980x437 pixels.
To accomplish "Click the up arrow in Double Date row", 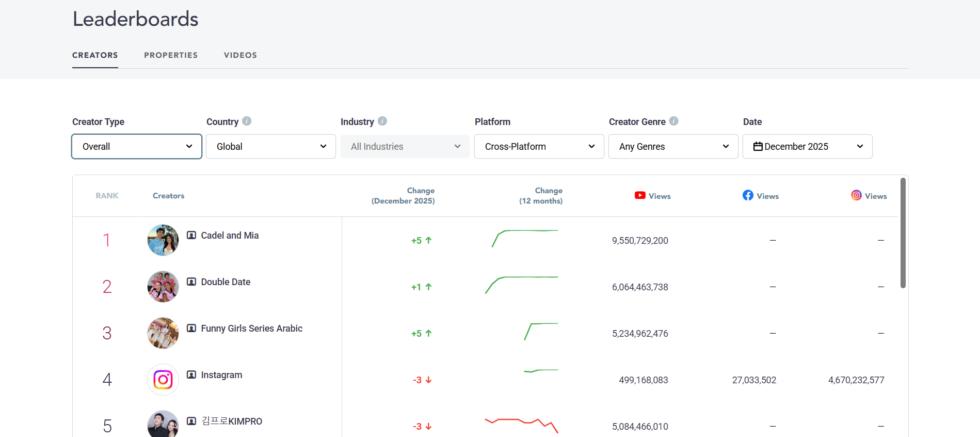I will pyautogui.click(x=428, y=287).
